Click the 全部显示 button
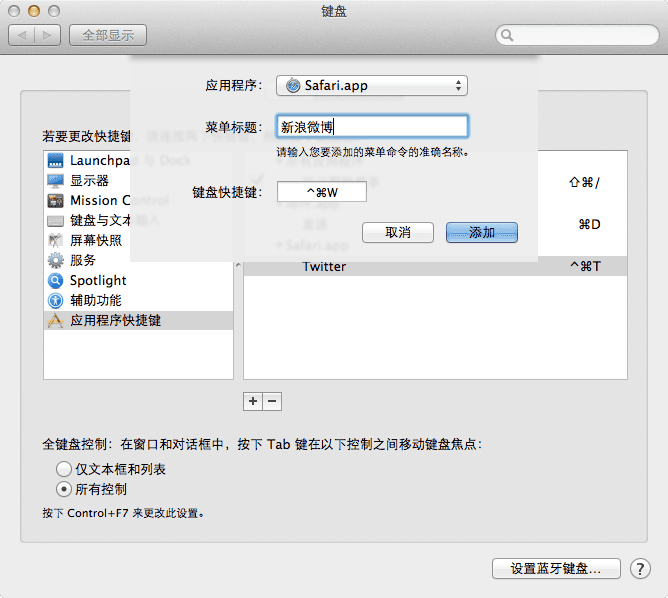The height and width of the screenshot is (598, 668). 108,35
